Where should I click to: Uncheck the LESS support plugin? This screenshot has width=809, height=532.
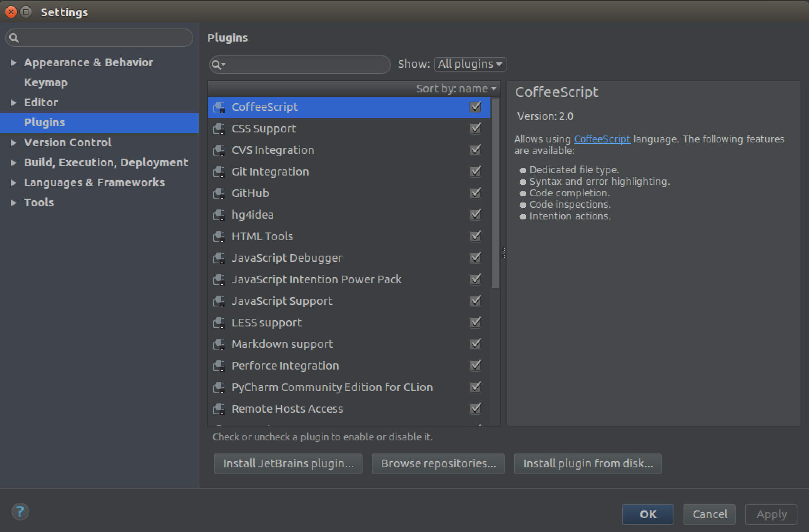(476, 322)
